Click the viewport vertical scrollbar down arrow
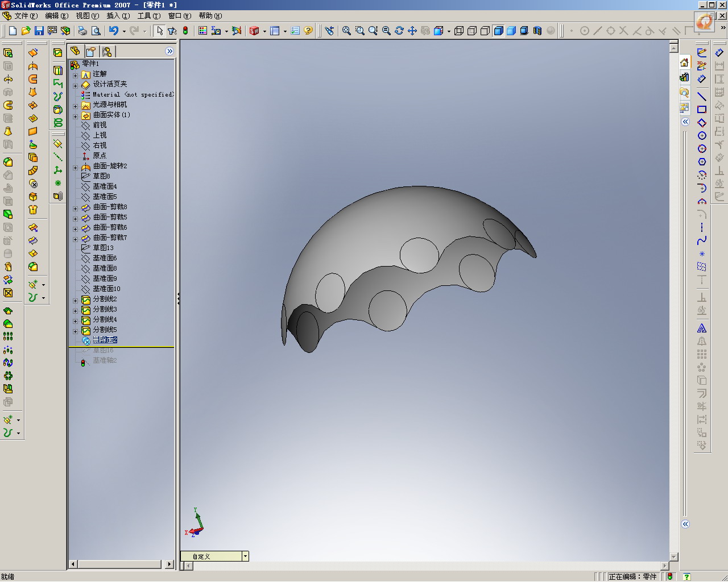 pos(674,557)
